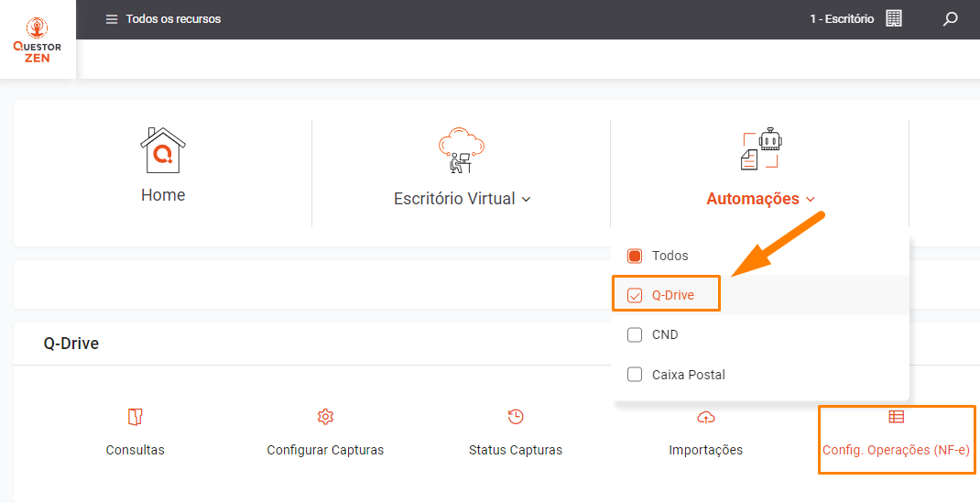
Task: Open the Consultas link
Action: click(x=135, y=450)
